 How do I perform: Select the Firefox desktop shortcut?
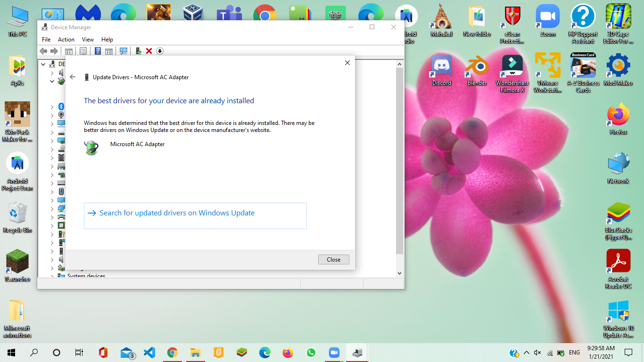pyautogui.click(x=618, y=120)
